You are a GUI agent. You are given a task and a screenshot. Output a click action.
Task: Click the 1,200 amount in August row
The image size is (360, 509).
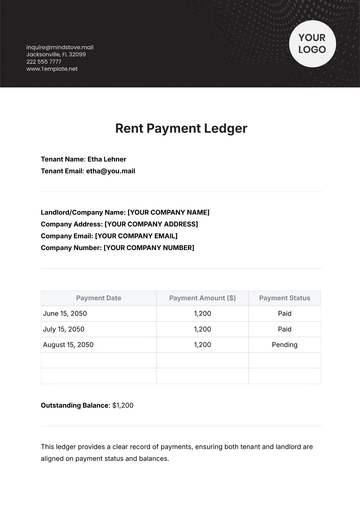[x=202, y=345]
